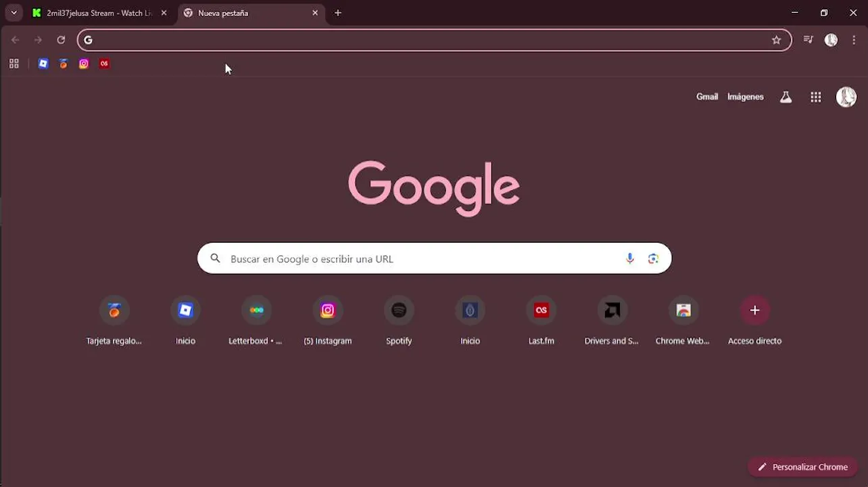Viewport: 868px width, 487px height.
Task: Switch to the 2mil37jelusa Stream tab
Action: (100, 13)
